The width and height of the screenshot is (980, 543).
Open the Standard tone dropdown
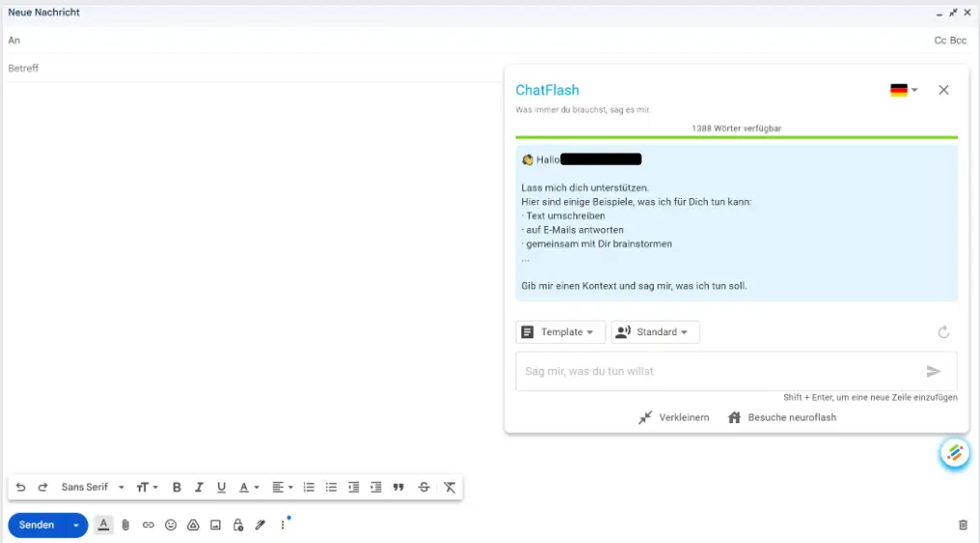pos(655,332)
